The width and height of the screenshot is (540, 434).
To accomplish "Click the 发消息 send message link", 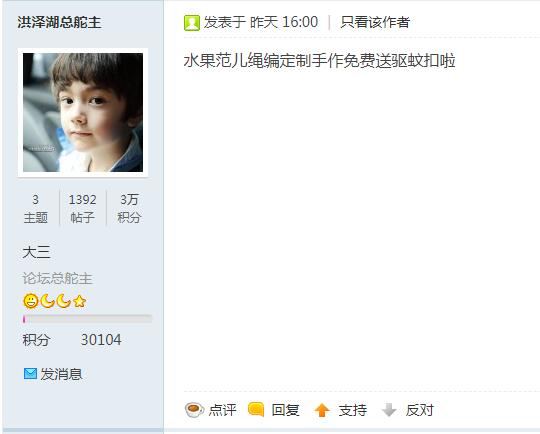I will (x=61, y=374).
